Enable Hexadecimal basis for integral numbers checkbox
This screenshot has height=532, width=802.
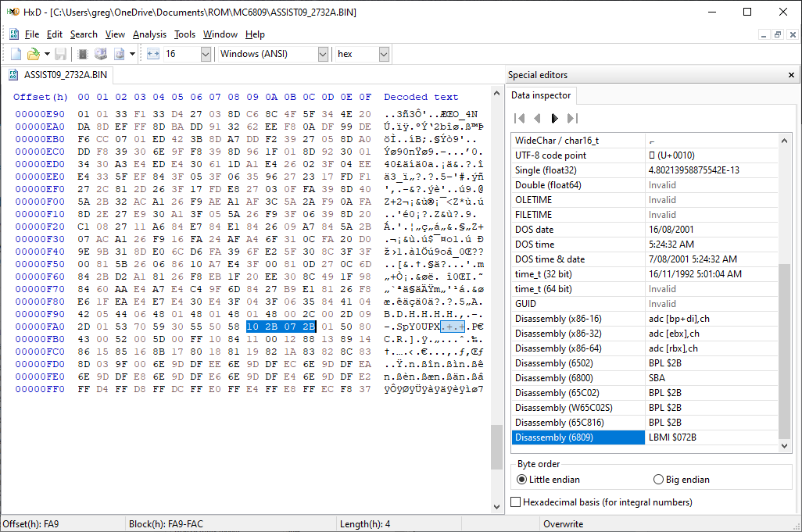[x=602, y=502]
